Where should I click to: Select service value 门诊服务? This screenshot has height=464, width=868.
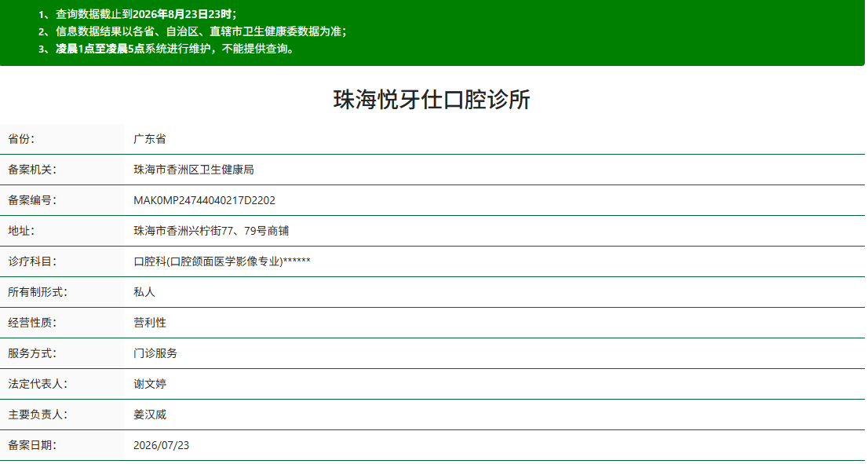[x=155, y=353]
